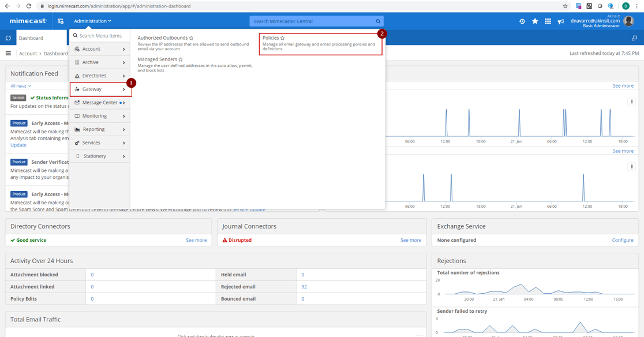Screen dimensions: 644x337
Task: Open Held email options via kebab icon
Action: (x=632, y=101)
